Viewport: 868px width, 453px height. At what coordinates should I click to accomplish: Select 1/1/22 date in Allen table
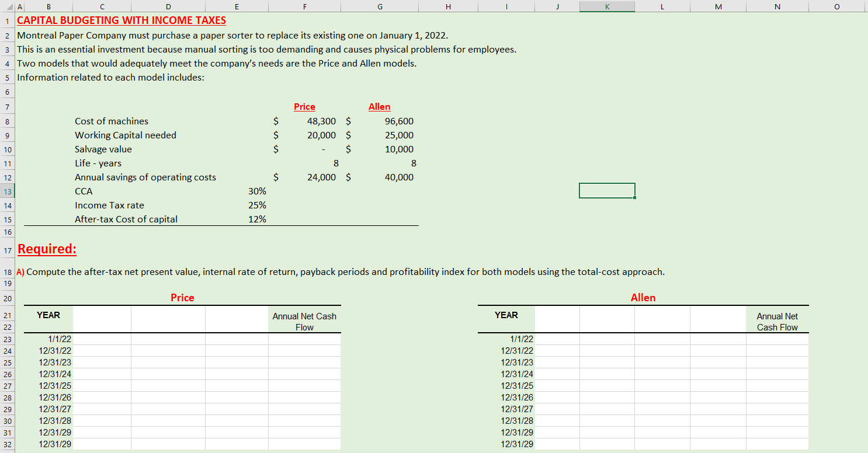point(521,339)
